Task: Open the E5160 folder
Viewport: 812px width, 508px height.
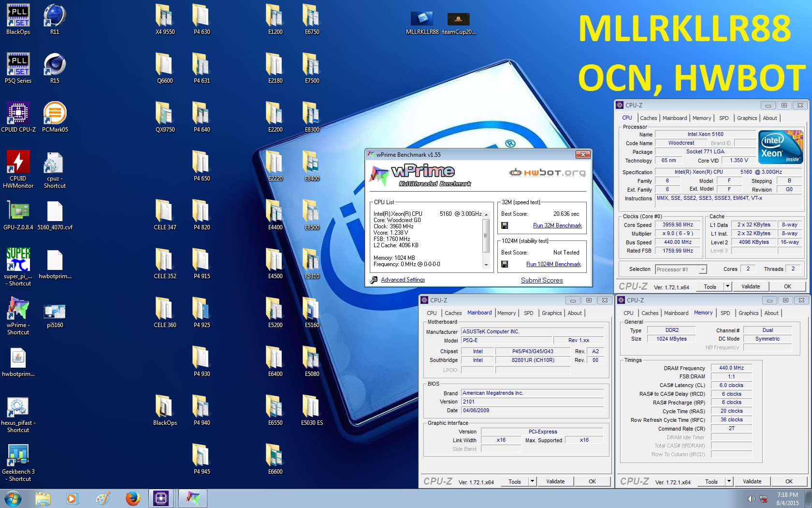Action: (312, 309)
